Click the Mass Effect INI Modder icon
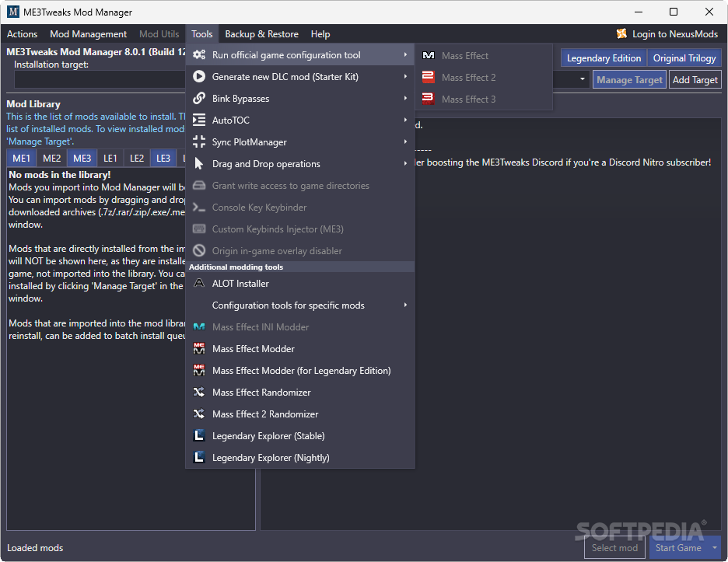 click(199, 327)
